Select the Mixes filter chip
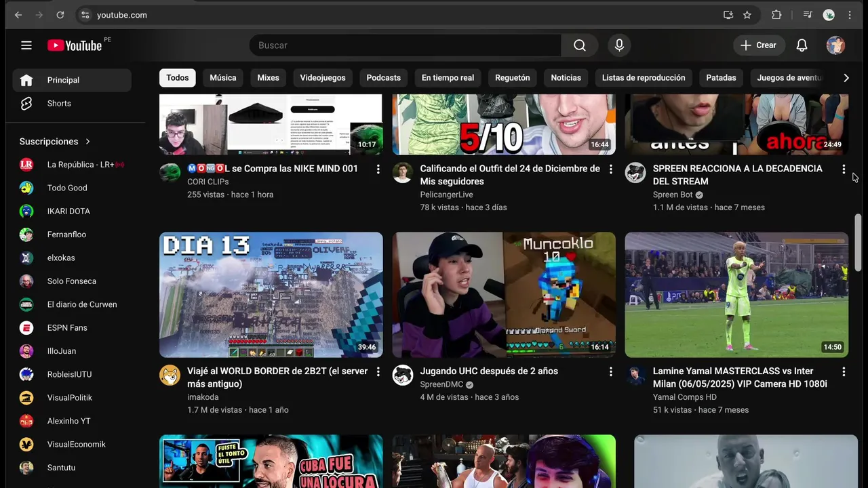868x488 pixels. [268, 78]
